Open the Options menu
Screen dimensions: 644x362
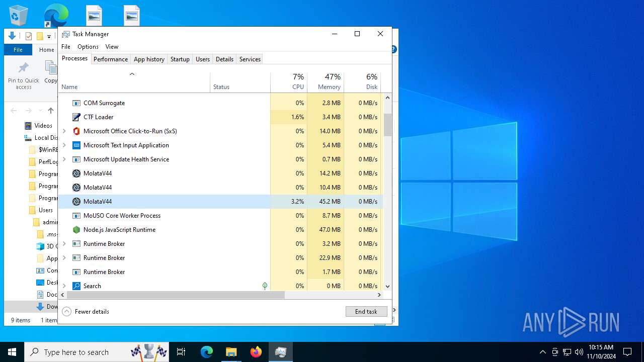pos(88,47)
